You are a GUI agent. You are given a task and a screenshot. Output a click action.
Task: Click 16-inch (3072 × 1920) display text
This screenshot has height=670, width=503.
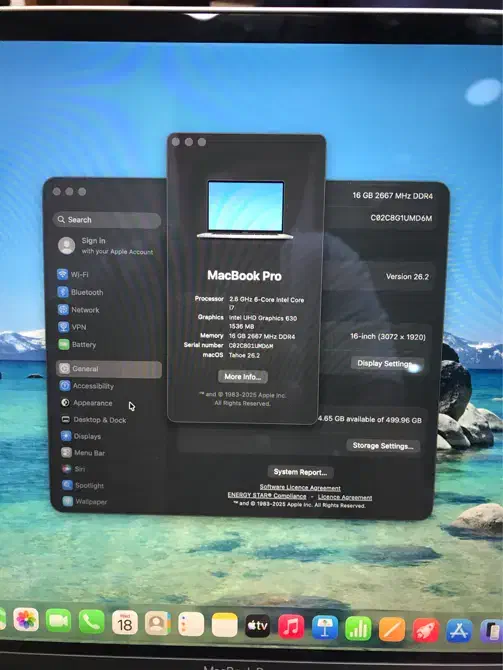pyautogui.click(x=388, y=337)
